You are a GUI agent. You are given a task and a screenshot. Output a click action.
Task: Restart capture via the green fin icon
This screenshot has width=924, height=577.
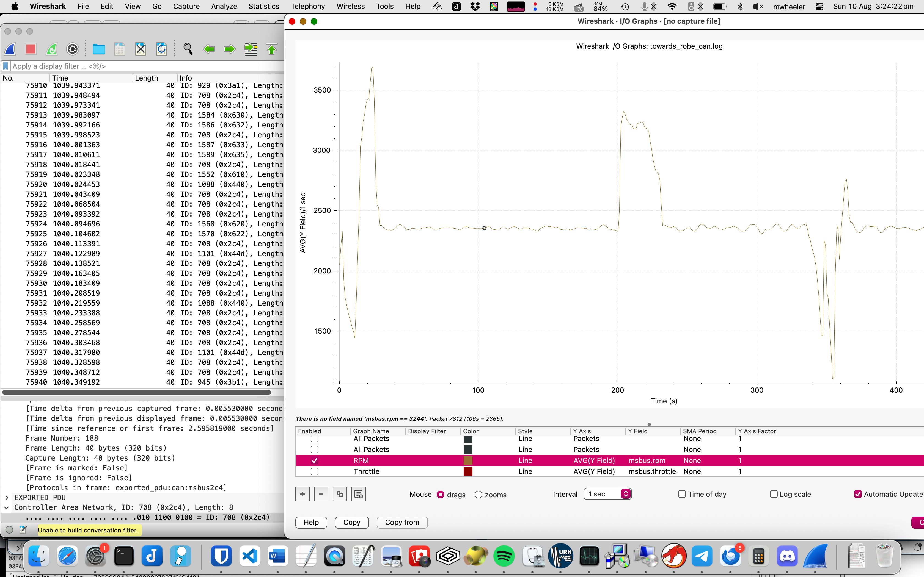coord(52,49)
